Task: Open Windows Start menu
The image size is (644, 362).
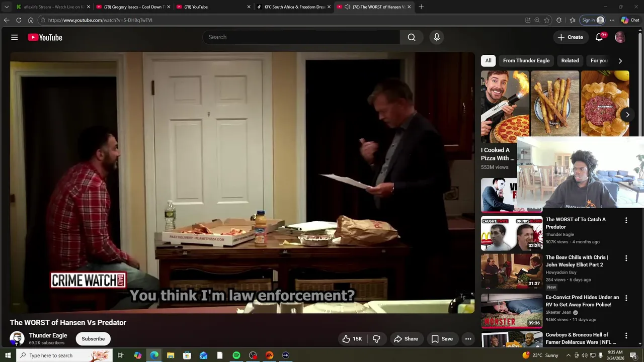Action: tap(8, 355)
